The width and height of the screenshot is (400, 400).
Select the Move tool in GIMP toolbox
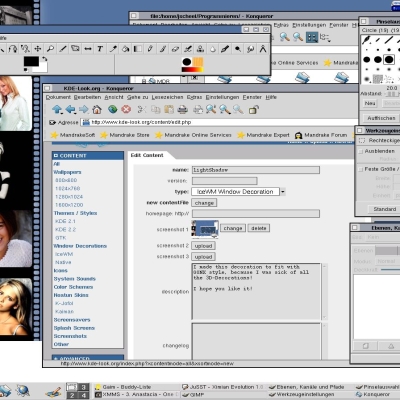(38, 49)
